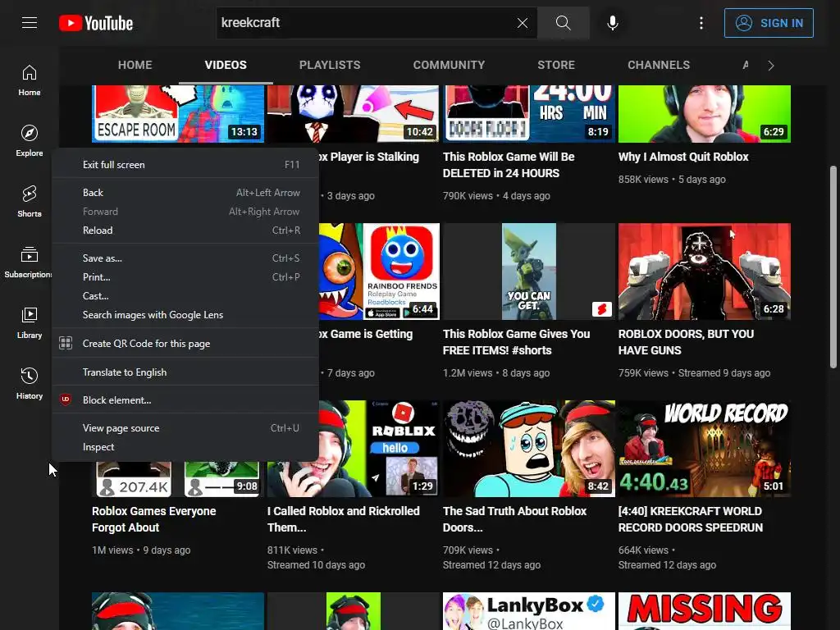Choose View page source
840x630 pixels.
coord(185,428)
